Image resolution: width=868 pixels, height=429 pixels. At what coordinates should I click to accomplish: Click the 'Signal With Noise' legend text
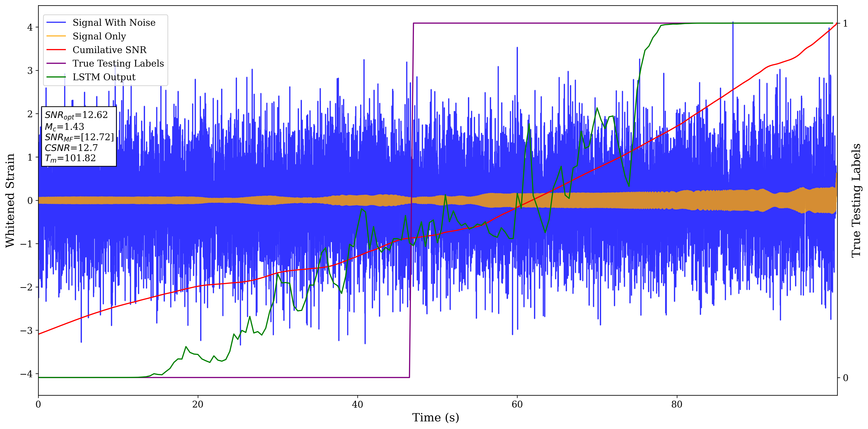(x=114, y=23)
